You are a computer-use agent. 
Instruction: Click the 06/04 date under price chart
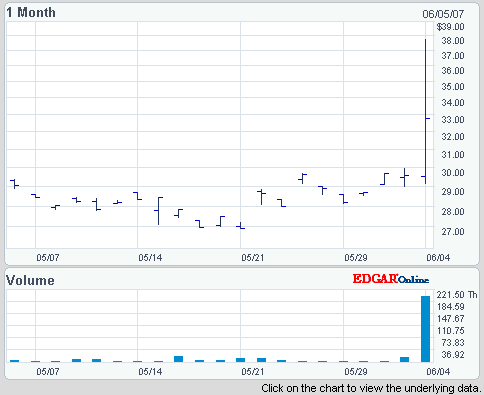click(438, 258)
